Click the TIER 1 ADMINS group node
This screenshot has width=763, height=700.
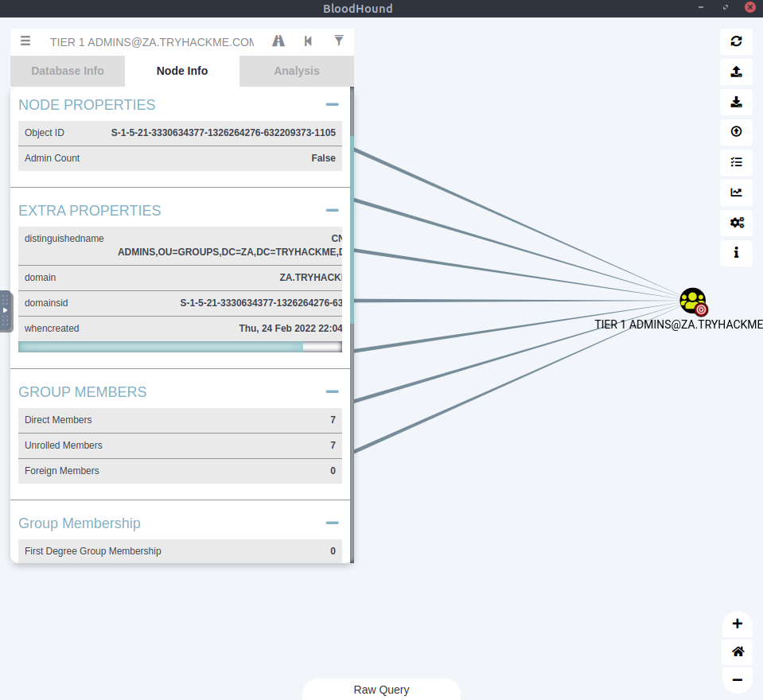[x=693, y=301]
